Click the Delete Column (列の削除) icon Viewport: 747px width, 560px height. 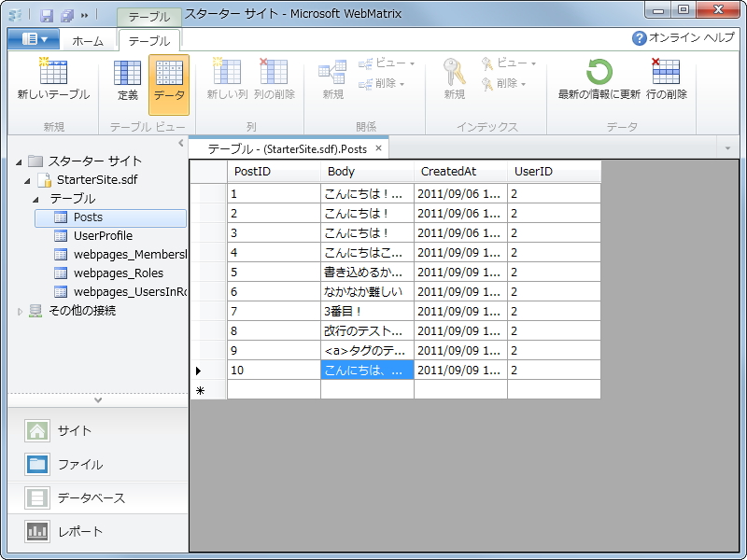(x=274, y=72)
